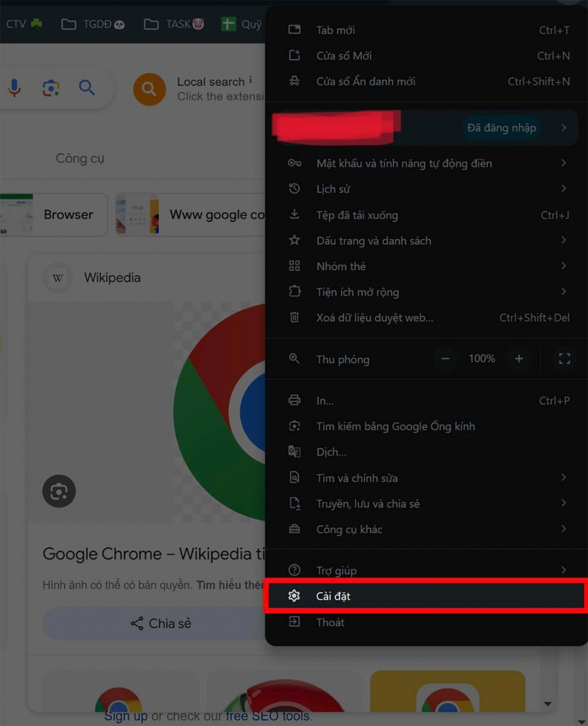Viewport: 588px width, 726px height.
Task: Enter fullscreen mode with the fullscreen icon
Action: tap(564, 358)
